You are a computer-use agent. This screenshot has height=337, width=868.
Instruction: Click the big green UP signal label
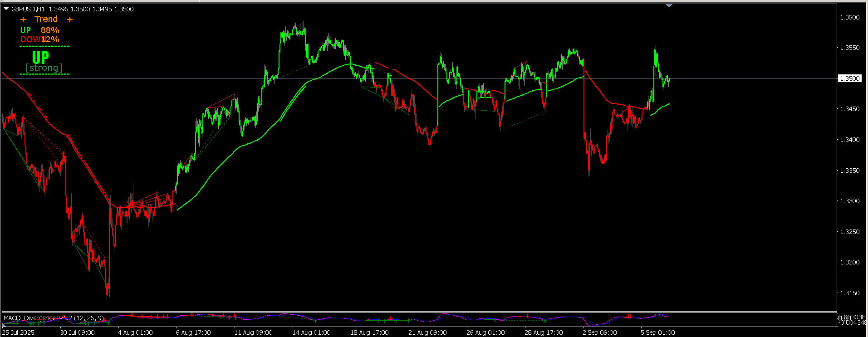tap(40, 58)
